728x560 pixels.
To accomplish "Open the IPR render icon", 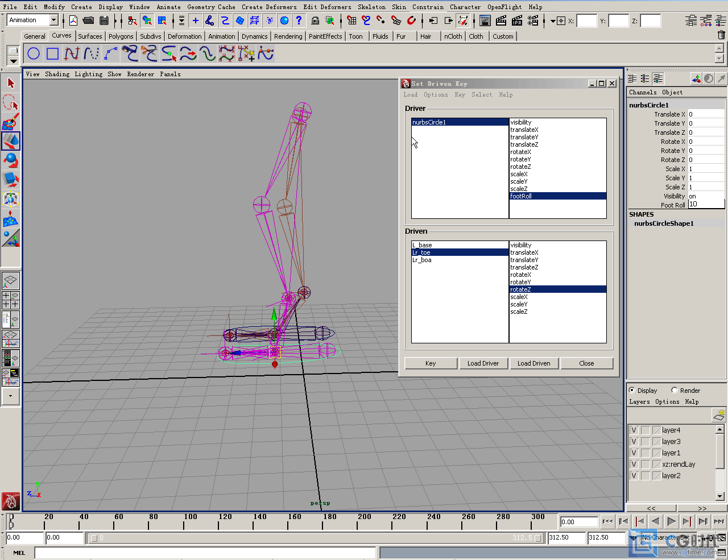I will click(x=517, y=20).
